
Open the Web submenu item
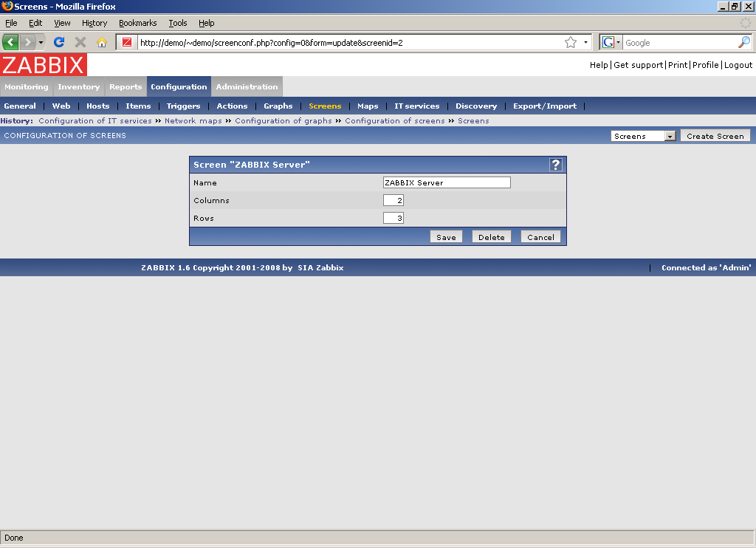(61, 106)
